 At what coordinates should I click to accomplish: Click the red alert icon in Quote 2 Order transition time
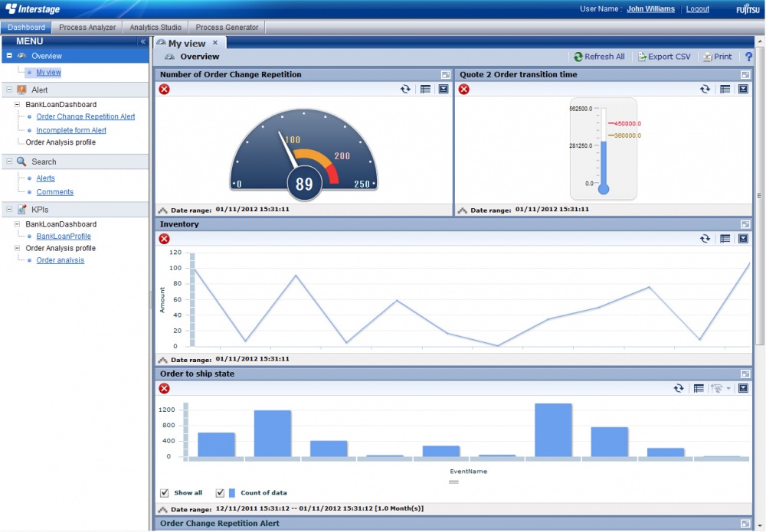464,89
